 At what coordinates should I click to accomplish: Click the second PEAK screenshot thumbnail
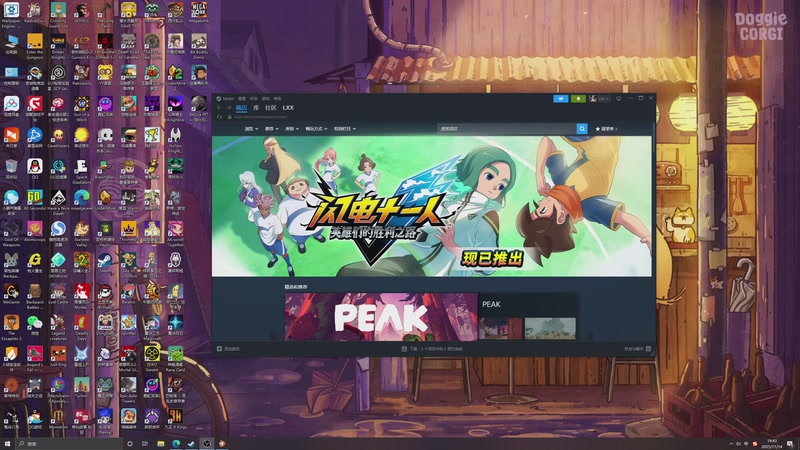[550, 328]
